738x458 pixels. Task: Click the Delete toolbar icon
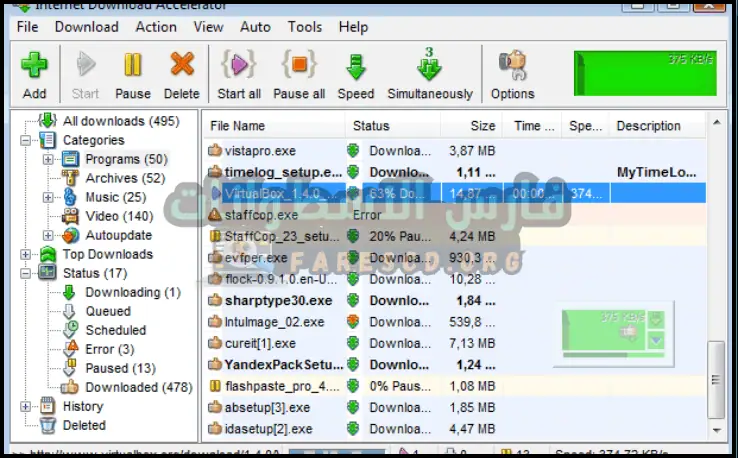click(181, 68)
